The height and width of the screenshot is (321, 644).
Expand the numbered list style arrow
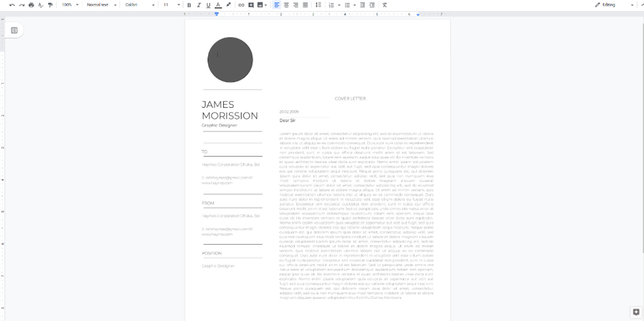click(x=339, y=5)
